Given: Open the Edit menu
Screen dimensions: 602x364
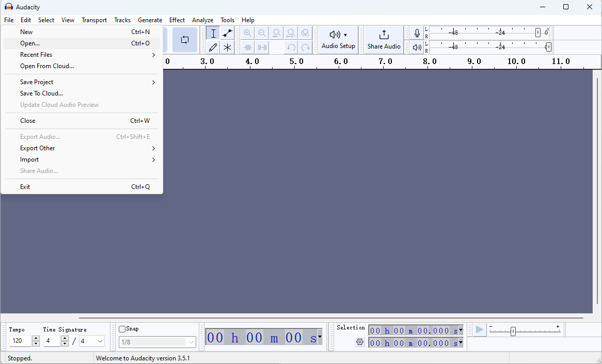Looking at the screenshot, I should click(26, 20).
